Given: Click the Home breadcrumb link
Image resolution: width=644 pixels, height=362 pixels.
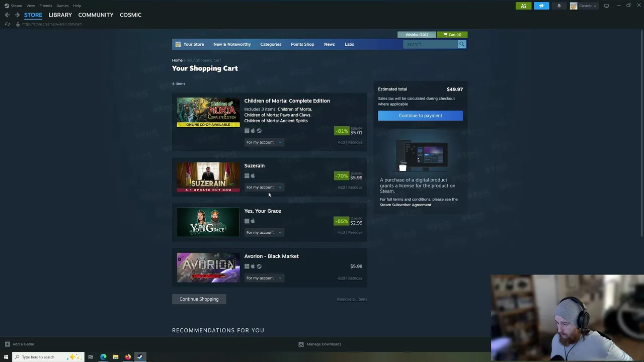Looking at the screenshot, I should tap(177, 60).
